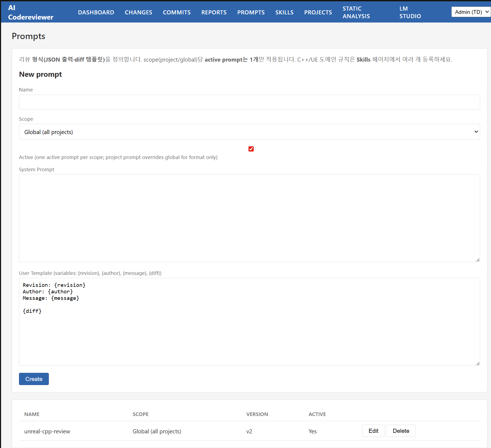Click the ACTIVE column header
This screenshot has height=448, width=491.
tap(317, 414)
